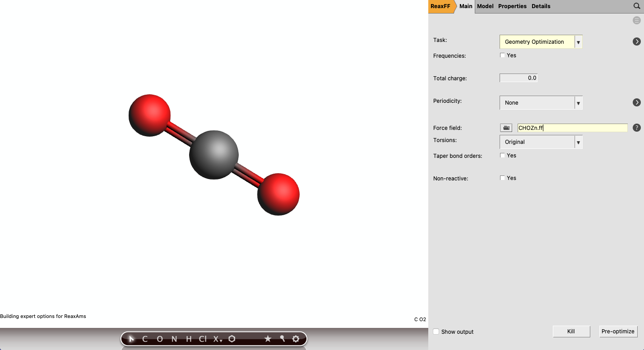Open the Periodicity dropdown
This screenshot has width=644, height=350.
[x=578, y=102]
